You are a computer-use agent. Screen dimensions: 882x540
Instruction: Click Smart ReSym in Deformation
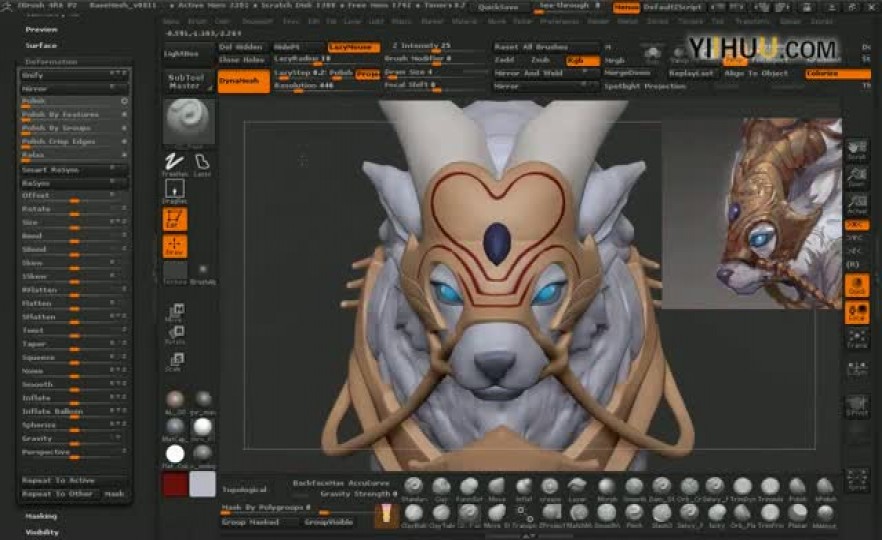[74, 170]
